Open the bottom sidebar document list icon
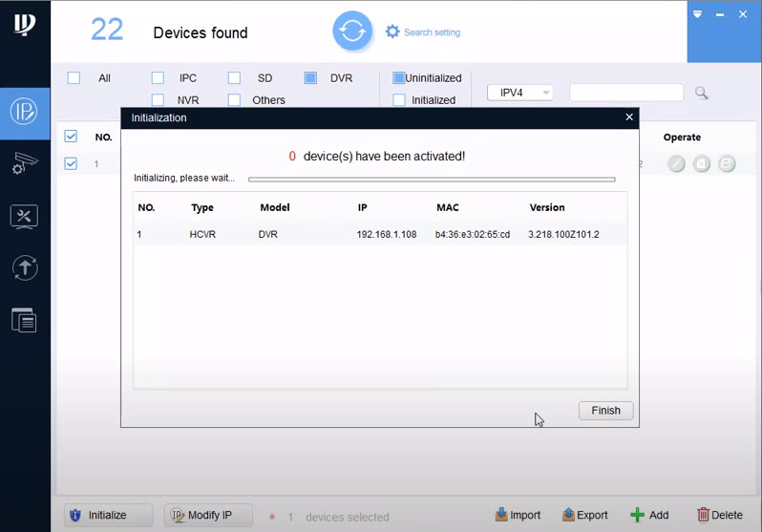Screen dimensions: 762x532 click(x=24, y=320)
